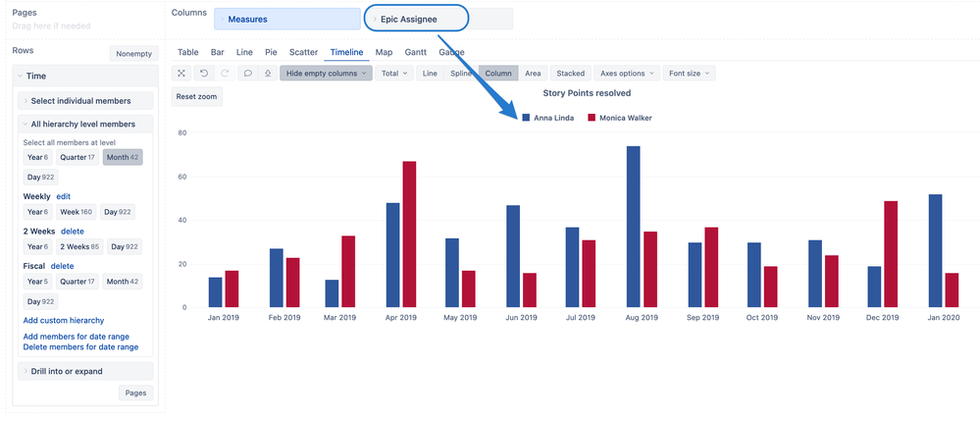Switch to the Table tab
980x421 pixels.
(x=188, y=52)
